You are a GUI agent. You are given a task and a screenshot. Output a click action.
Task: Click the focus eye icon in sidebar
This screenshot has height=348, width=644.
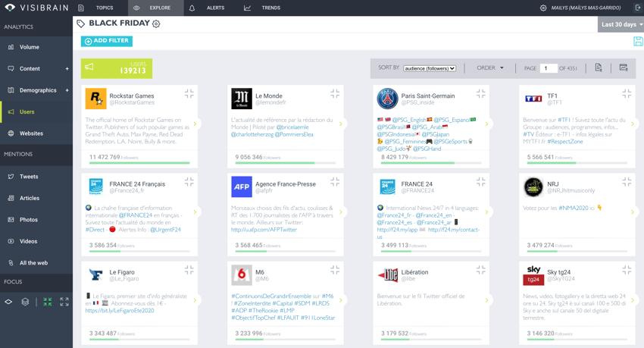8,302
